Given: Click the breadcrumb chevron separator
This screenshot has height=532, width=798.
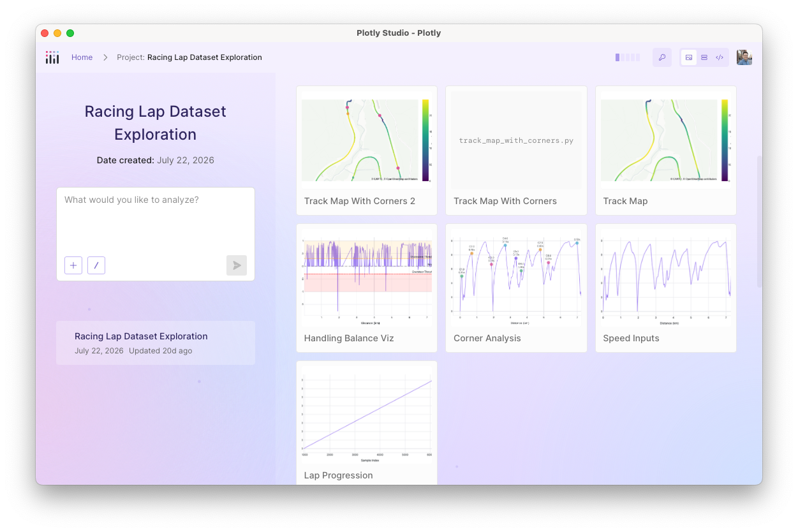Looking at the screenshot, I should coord(105,57).
